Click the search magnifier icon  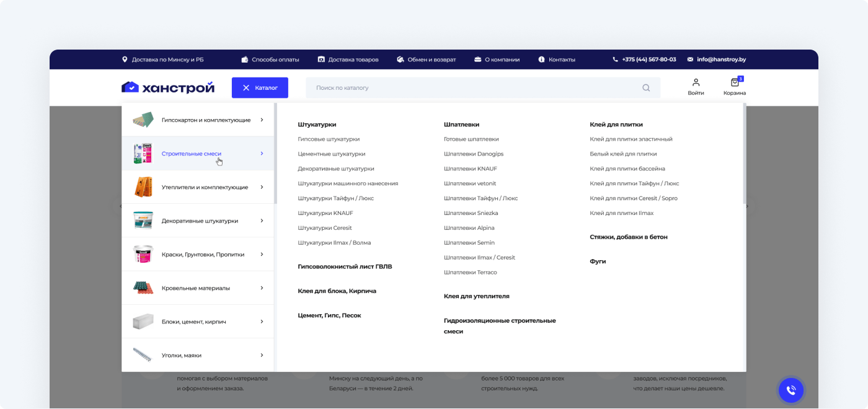tap(646, 88)
